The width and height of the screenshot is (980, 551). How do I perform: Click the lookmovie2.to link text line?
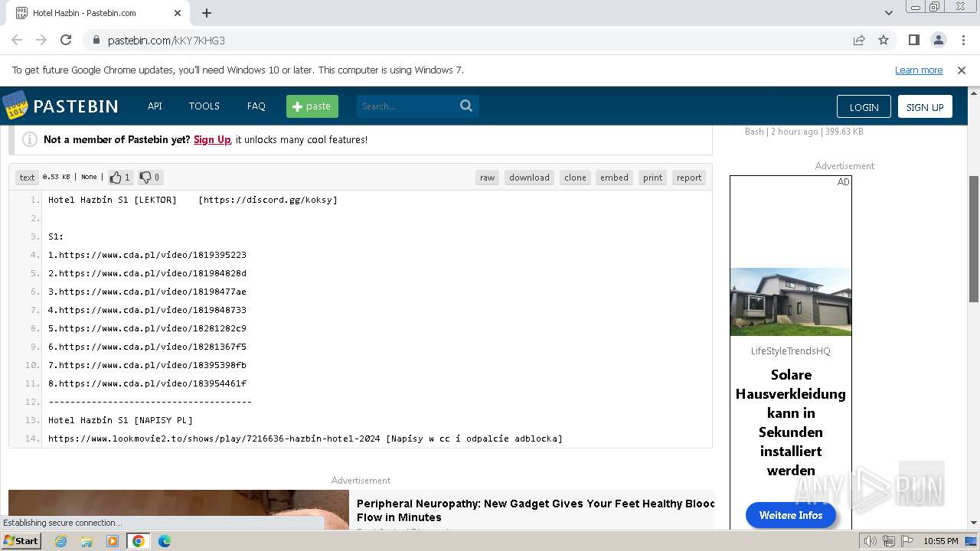pyautogui.click(x=305, y=439)
